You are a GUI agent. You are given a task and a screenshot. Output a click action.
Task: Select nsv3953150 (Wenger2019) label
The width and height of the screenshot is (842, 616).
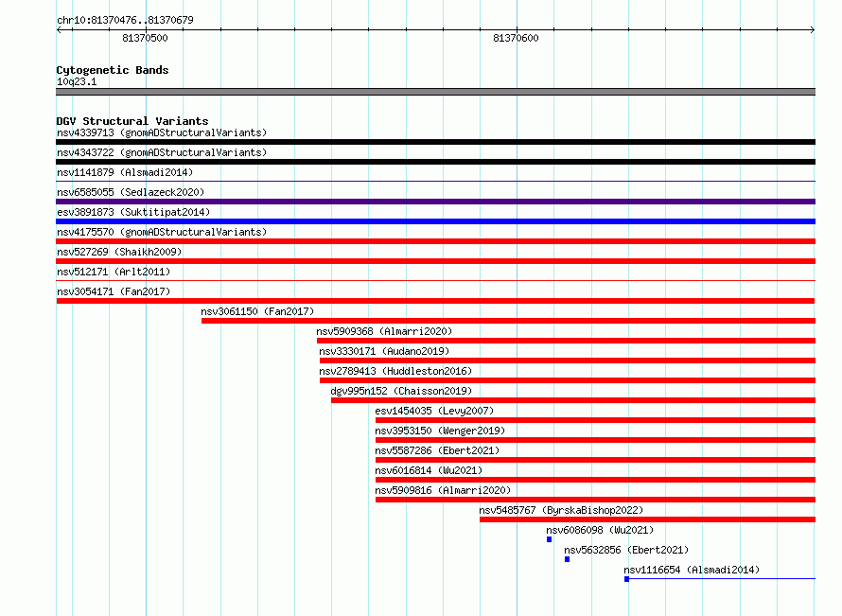click(x=440, y=431)
